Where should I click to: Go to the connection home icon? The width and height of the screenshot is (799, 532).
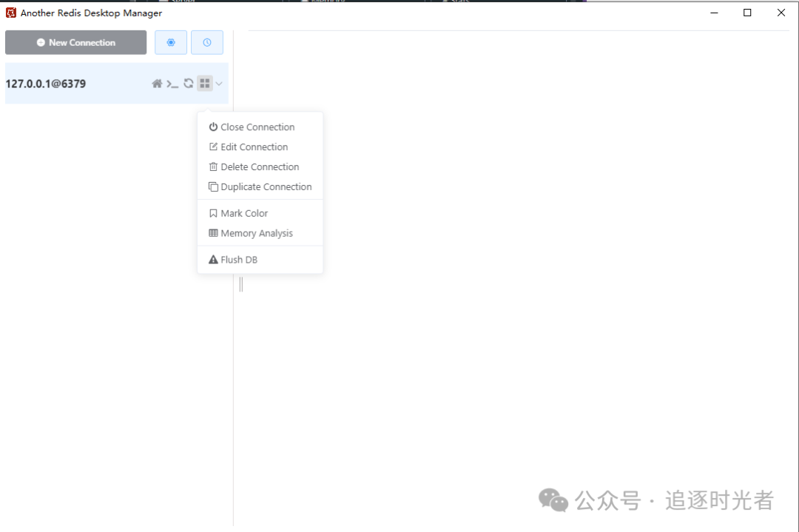click(x=157, y=84)
